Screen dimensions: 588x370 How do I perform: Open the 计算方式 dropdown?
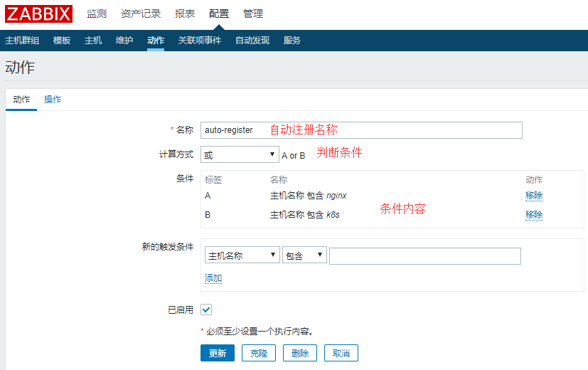240,154
